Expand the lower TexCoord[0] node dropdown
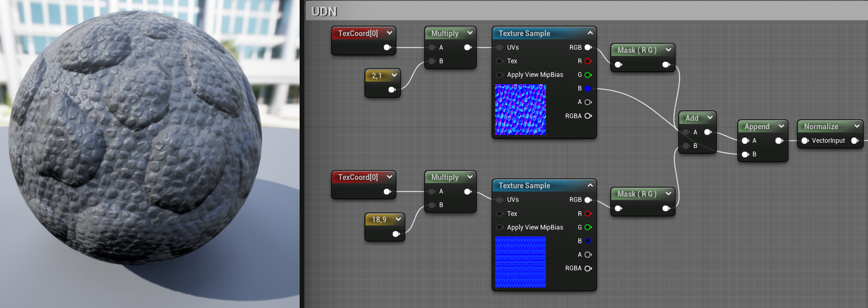The width and height of the screenshot is (868, 308). (390, 177)
